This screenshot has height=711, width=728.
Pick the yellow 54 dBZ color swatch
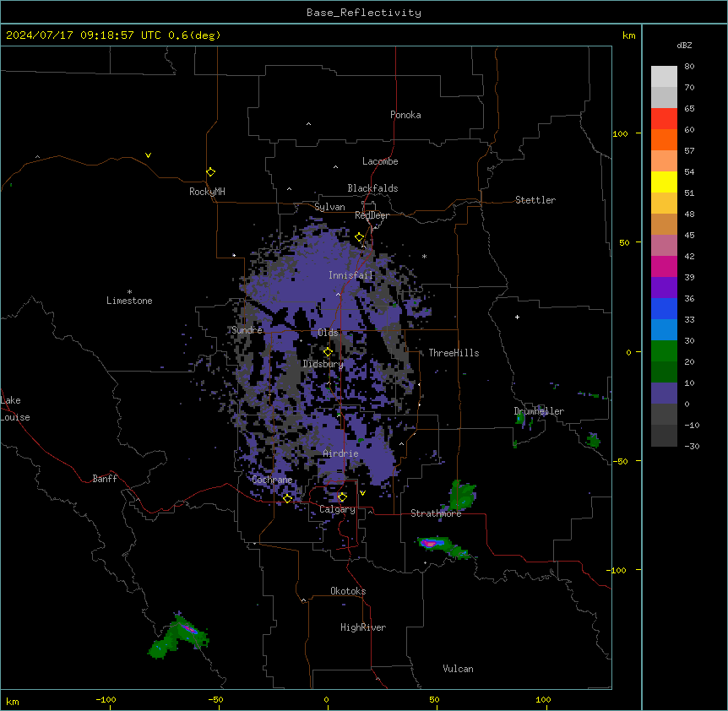pyautogui.click(x=664, y=182)
